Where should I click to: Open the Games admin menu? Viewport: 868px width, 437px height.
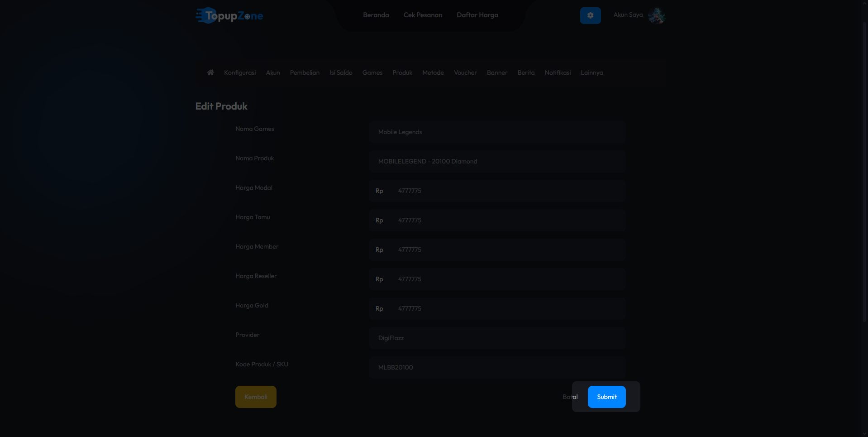tap(372, 72)
